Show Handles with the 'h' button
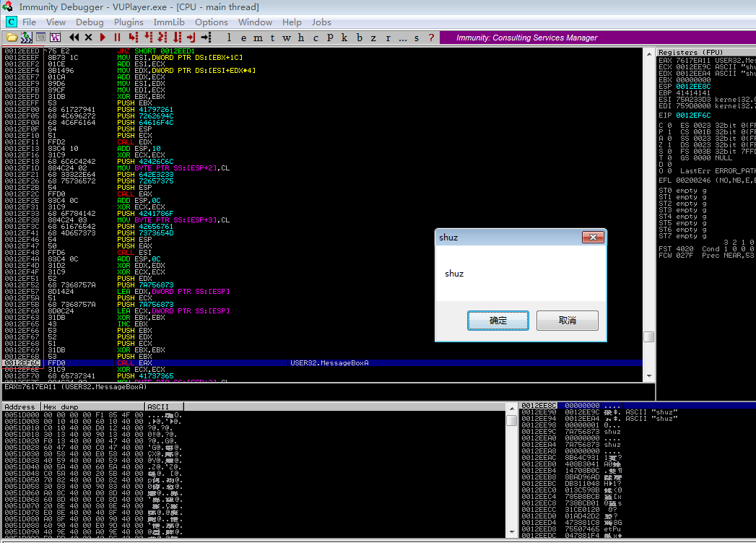This screenshot has height=543, width=756. click(301, 38)
